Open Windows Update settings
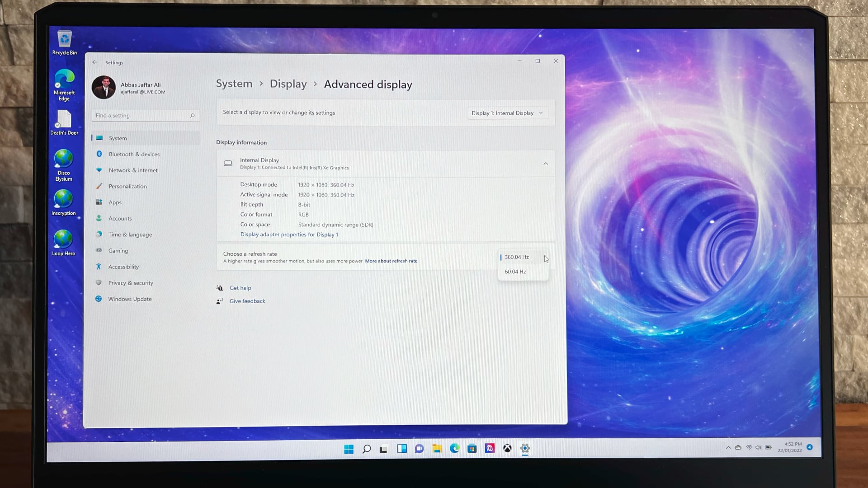868x488 pixels. click(x=129, y=299)
